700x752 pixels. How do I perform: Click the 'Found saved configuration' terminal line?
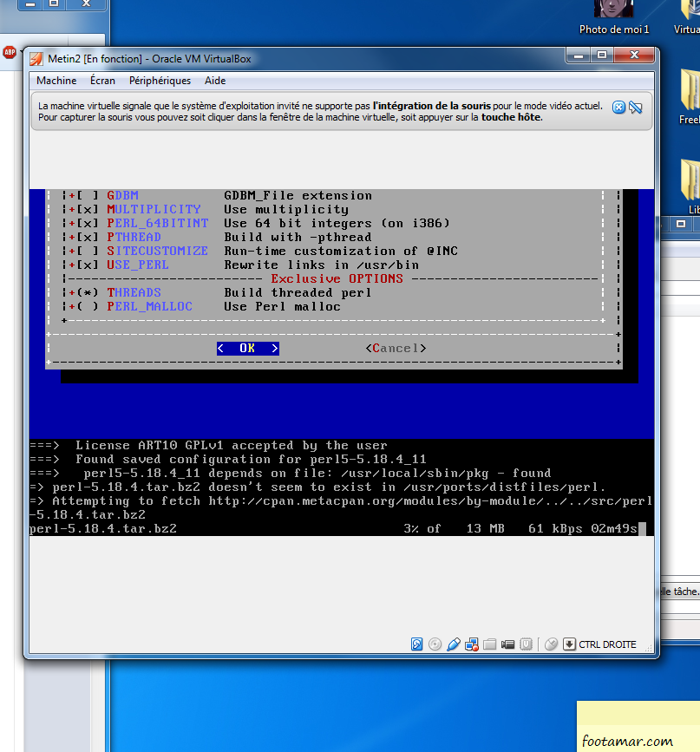[228, 460]
